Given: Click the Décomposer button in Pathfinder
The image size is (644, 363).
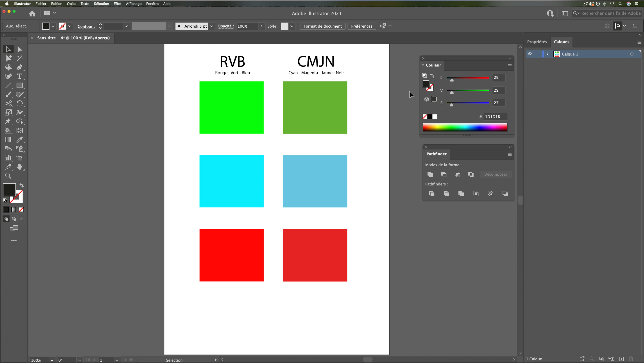Looking at the screenshot, I should click(496, 174).
